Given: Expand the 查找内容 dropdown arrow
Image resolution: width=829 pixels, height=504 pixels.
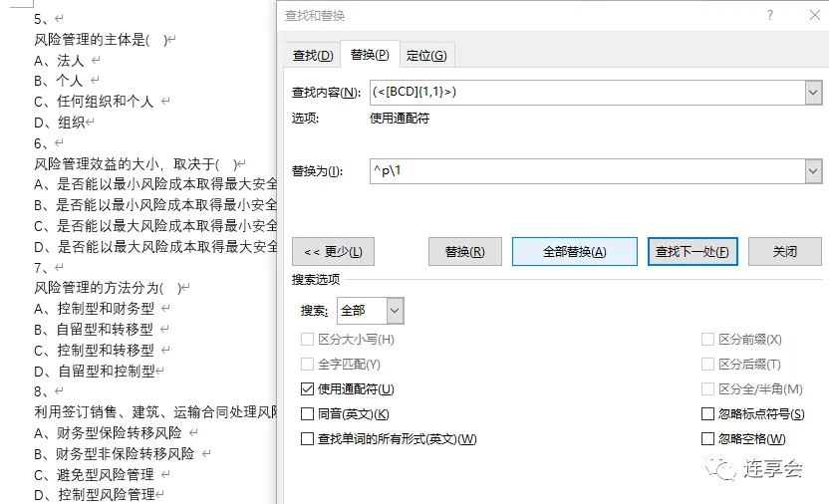Looking at the screenshot, I should point(813,93).
